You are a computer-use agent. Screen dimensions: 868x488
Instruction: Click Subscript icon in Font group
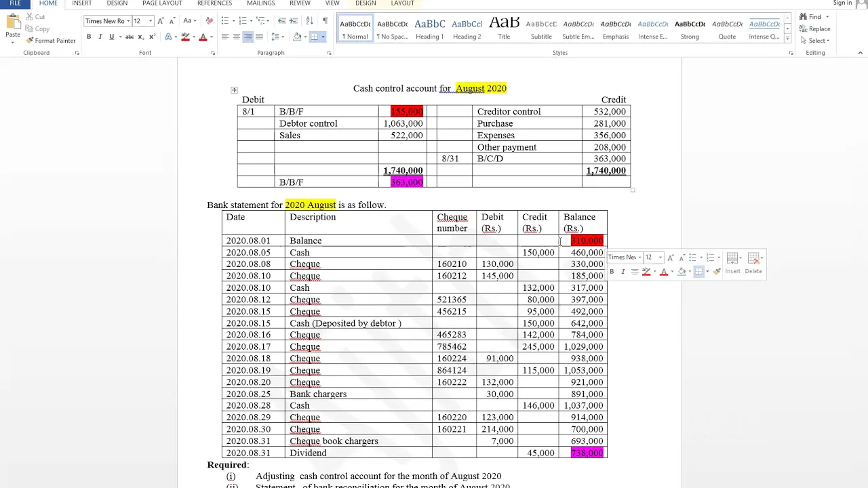coord(140,37)
